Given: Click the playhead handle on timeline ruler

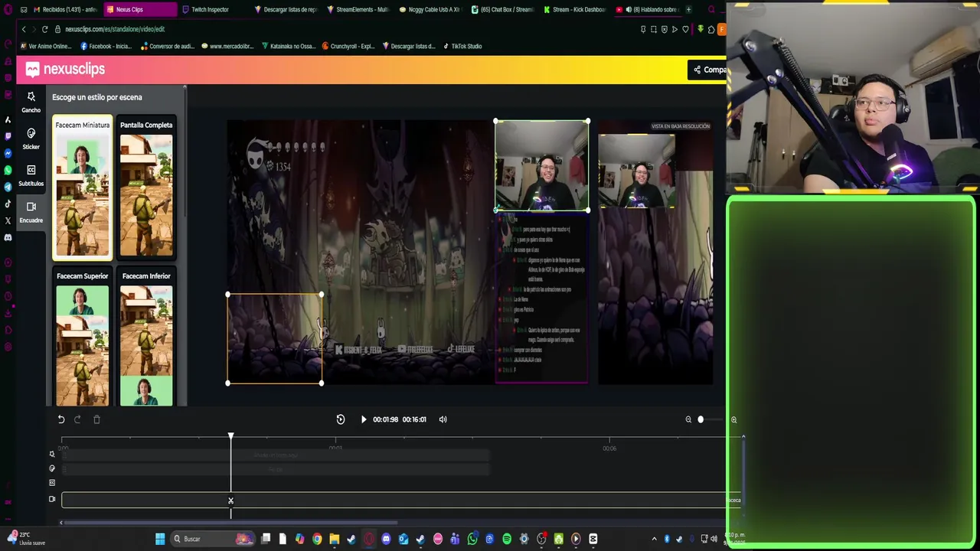Looking at the screenshot, I should pyautogui.click(x=230, y=436).
